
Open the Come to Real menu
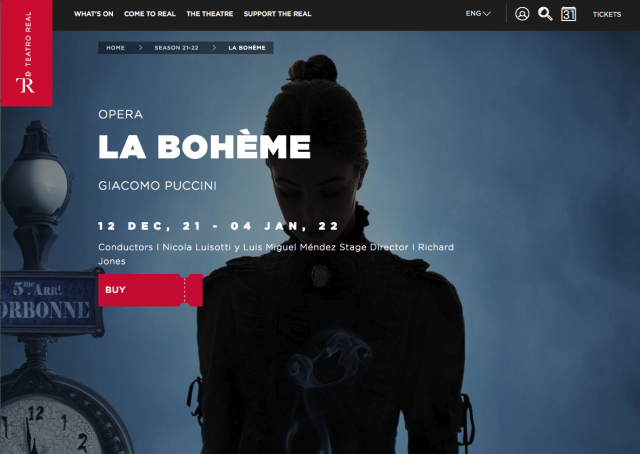pos(150,14)
